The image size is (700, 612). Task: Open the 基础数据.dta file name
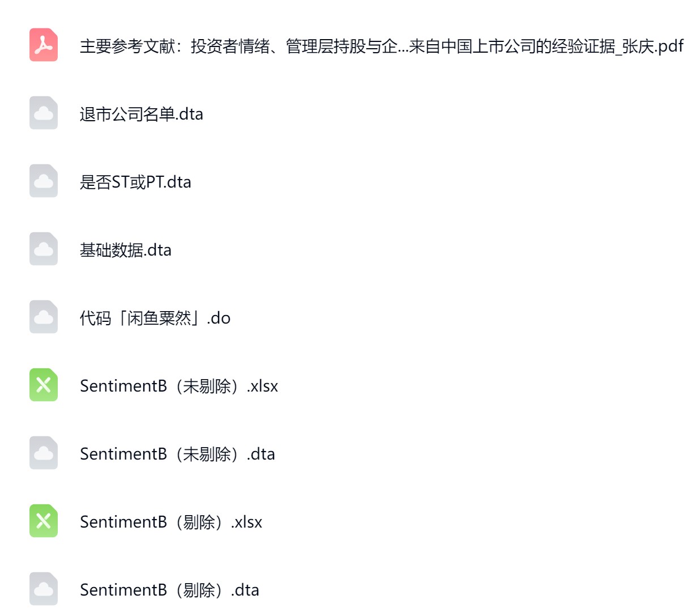click(x=125, y=250)
